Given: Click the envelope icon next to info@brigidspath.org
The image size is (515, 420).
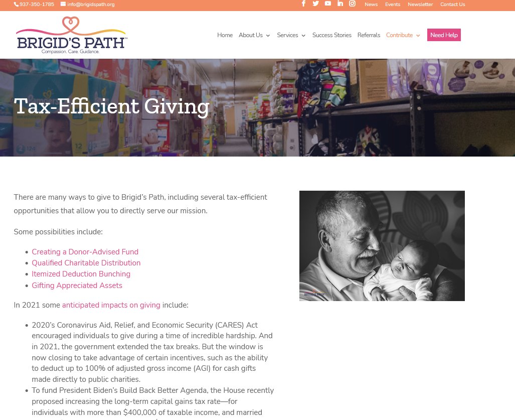Looking at the screenshot, I should pyautogui.click(x=63, y=5).
